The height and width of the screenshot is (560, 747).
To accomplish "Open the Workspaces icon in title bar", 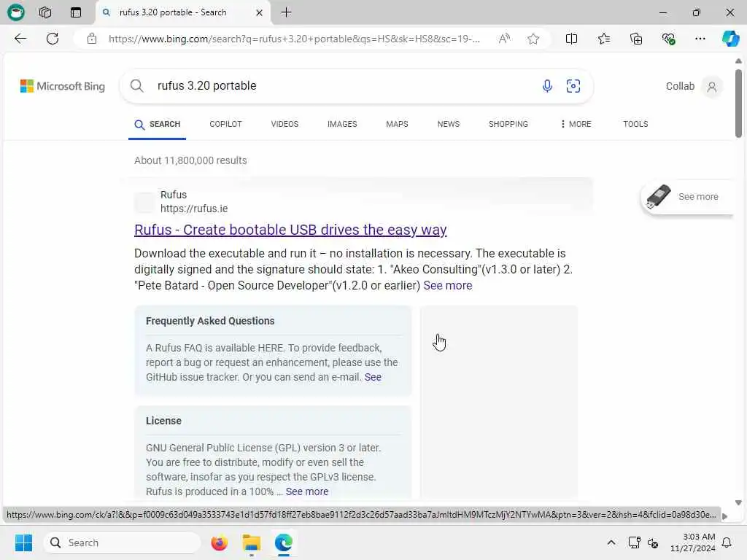I will (45, 12).
